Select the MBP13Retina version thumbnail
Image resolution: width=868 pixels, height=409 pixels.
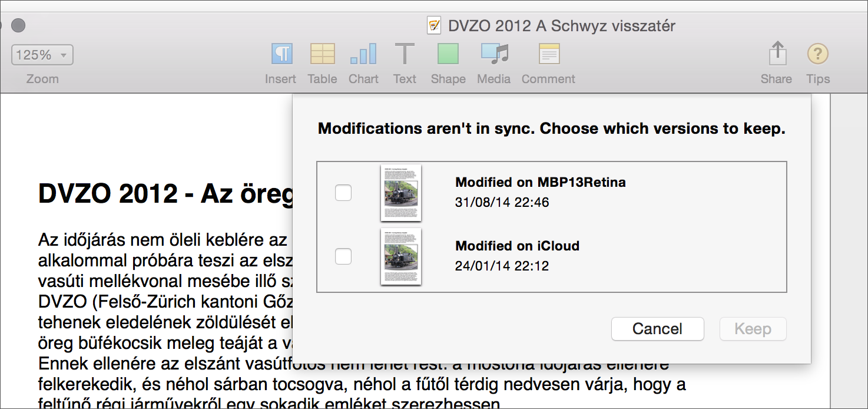click(401, 193)
